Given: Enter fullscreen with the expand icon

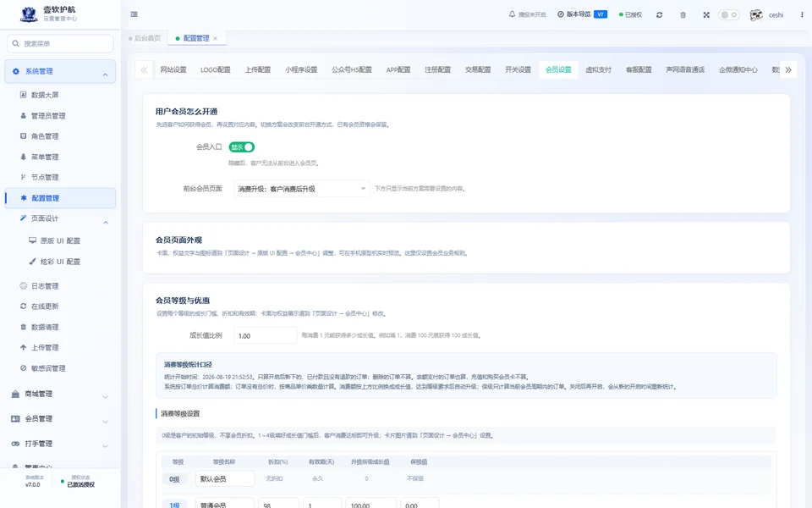Looking at the screenshot, I should tap(706, 15).
